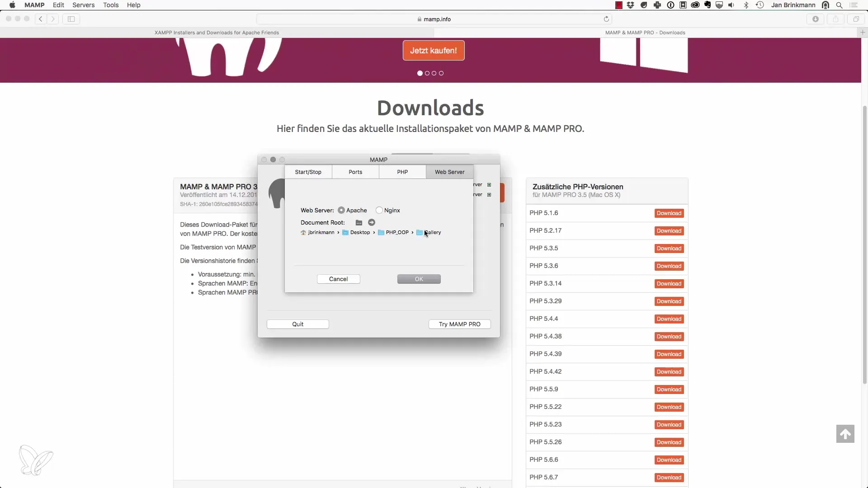Open the Servers menu
The width and height of the screenshot is (868, 488).
pos(84,5)
